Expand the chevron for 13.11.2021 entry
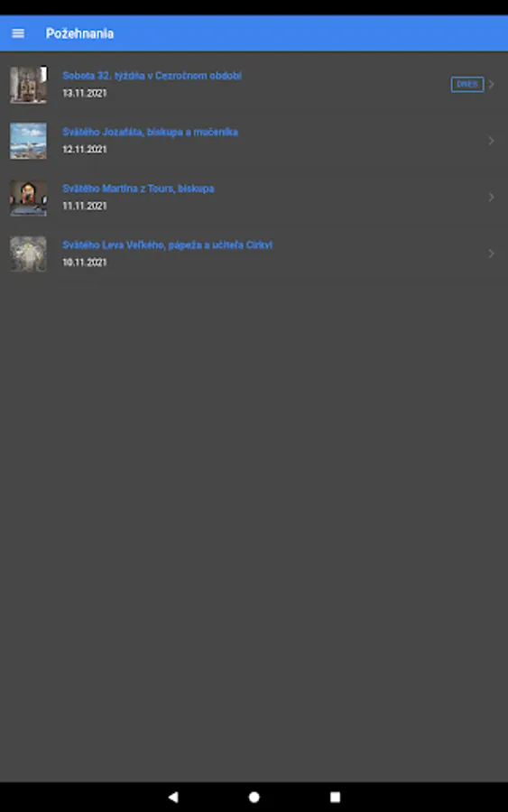 pyautogui.click(x=492, y=84)
